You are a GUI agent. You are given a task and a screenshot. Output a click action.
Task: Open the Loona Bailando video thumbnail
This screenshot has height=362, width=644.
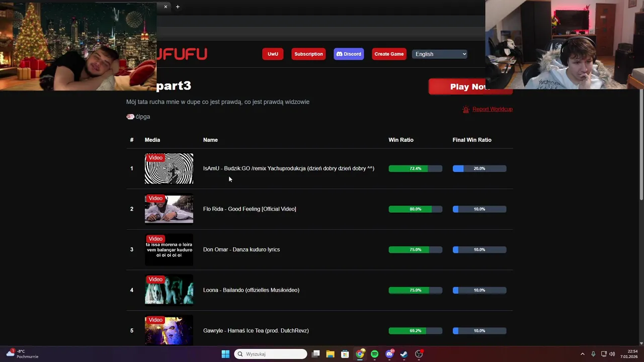tap(169, 290)
